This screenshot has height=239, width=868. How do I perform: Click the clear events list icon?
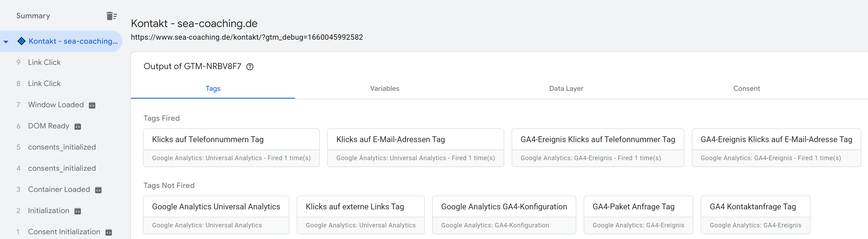click(x=112, y=16)
